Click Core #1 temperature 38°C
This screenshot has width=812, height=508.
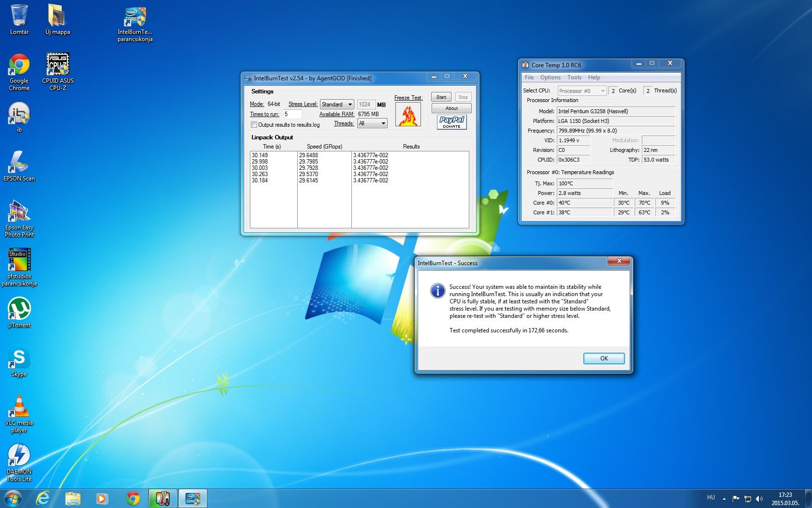[x=585, y=212]
